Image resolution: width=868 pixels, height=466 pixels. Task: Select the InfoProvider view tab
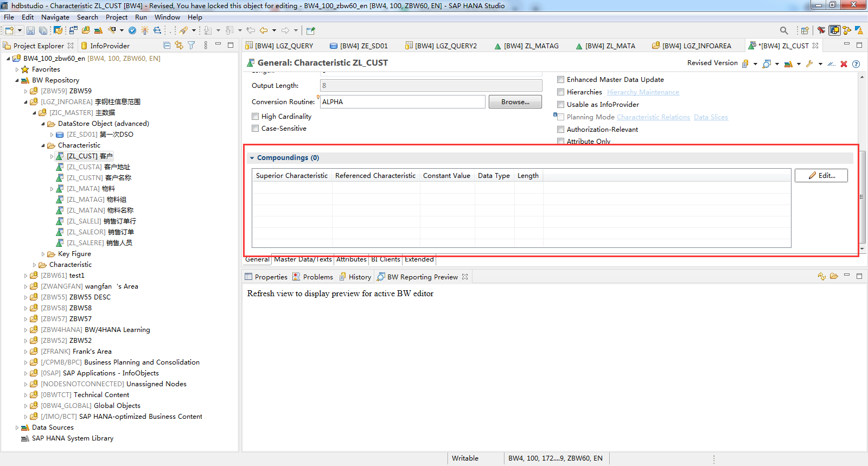(105, 46)
